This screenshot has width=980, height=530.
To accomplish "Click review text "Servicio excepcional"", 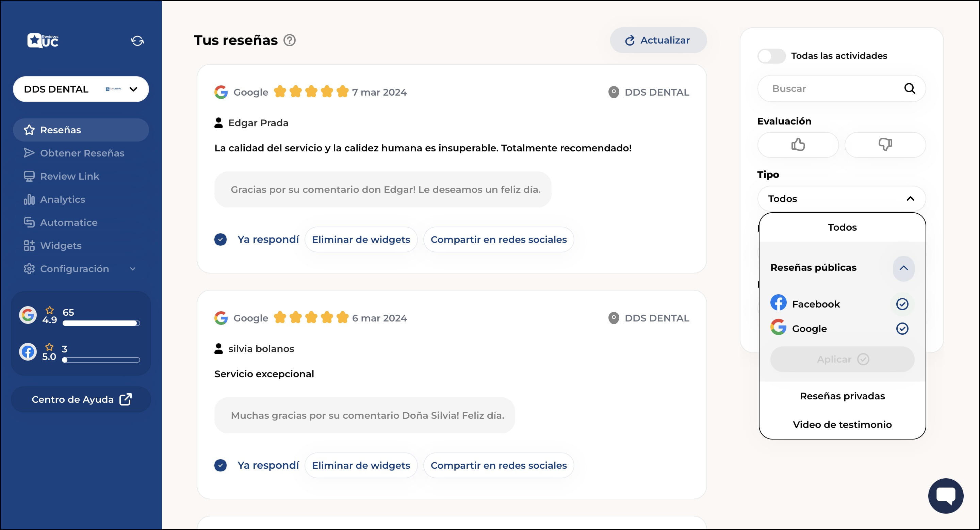I will 264,374.
